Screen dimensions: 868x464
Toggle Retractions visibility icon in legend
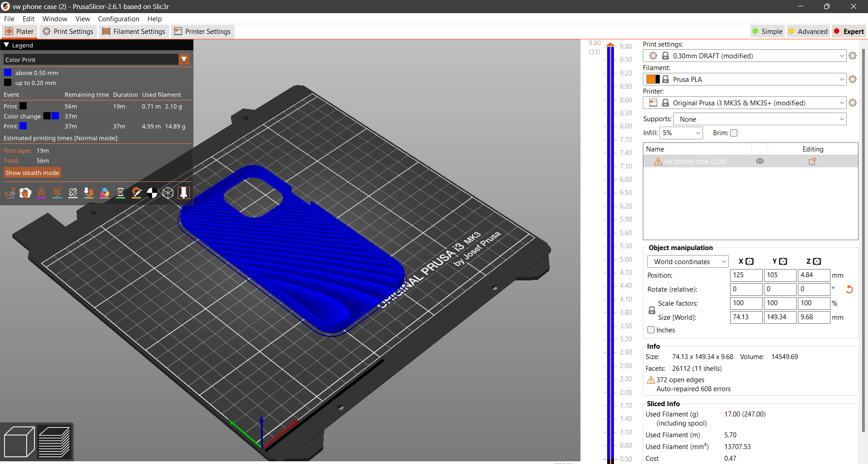click(x=42, y=193)
